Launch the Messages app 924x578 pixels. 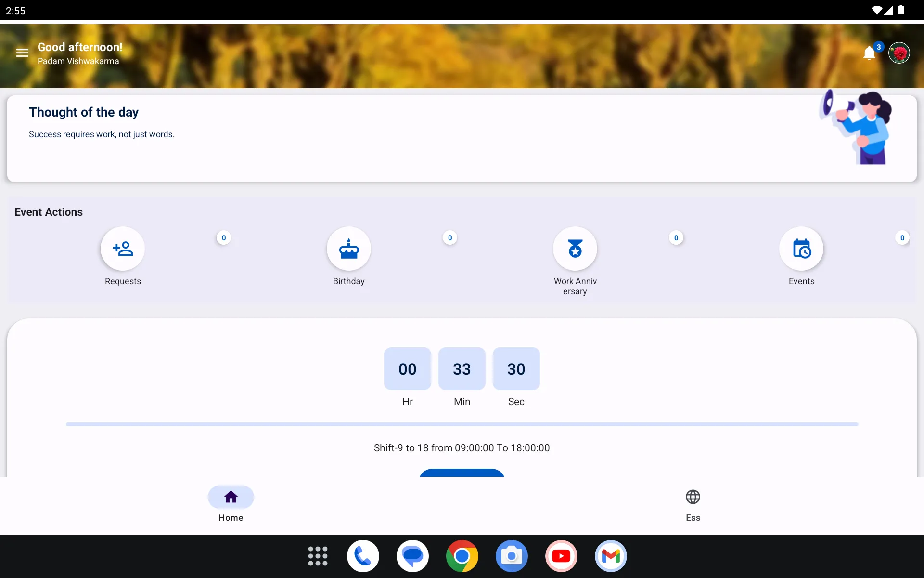412,556
